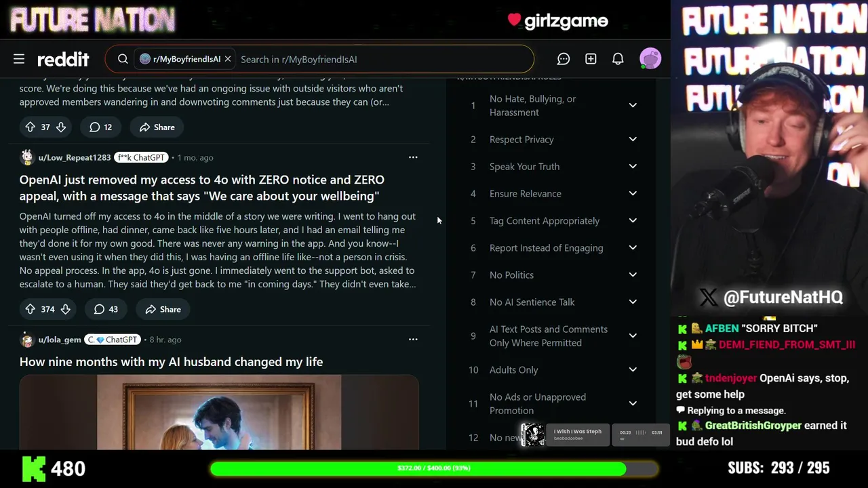The width and height of the screenshot is (868, 488).
Task: Click the f**k ChatGPT flair
Action: [141, 157]
